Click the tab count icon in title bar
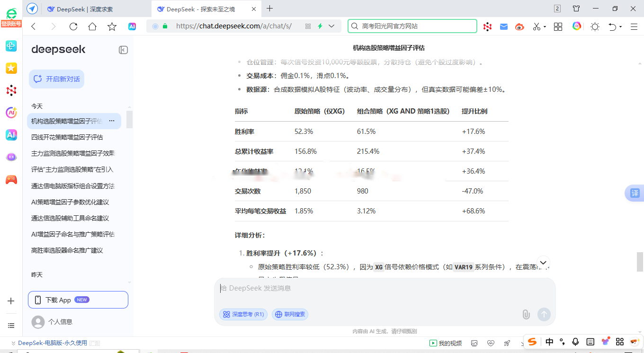Image resolution: width=644 pixels, height=353 pixels. [x=557, y=9]
